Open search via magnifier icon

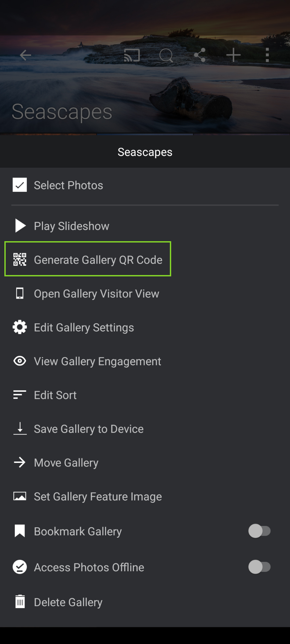[166, 56]
